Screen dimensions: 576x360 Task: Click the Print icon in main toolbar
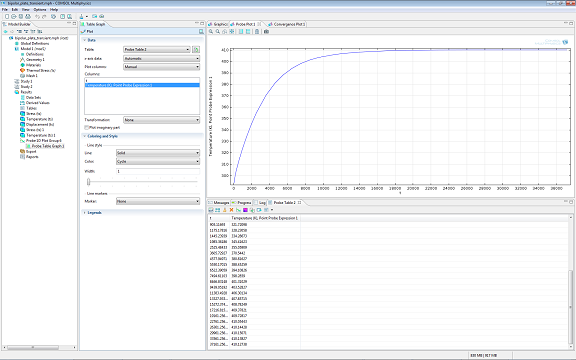tap(28, 17)
